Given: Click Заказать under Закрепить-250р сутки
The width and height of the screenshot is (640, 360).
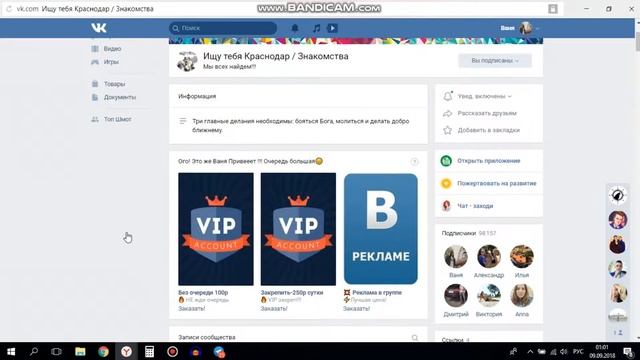Looking at the screenshot, I should coord(274,309).
